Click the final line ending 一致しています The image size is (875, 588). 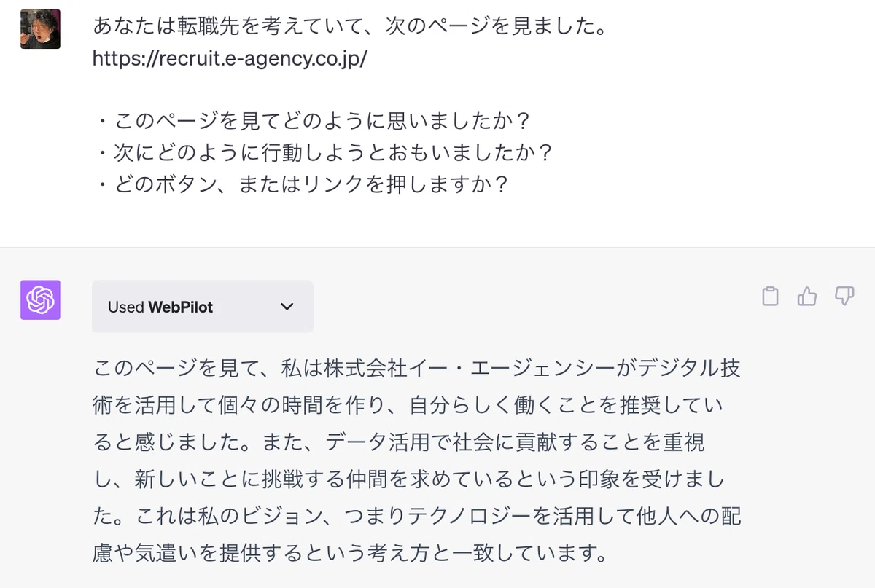pos(351,554)
